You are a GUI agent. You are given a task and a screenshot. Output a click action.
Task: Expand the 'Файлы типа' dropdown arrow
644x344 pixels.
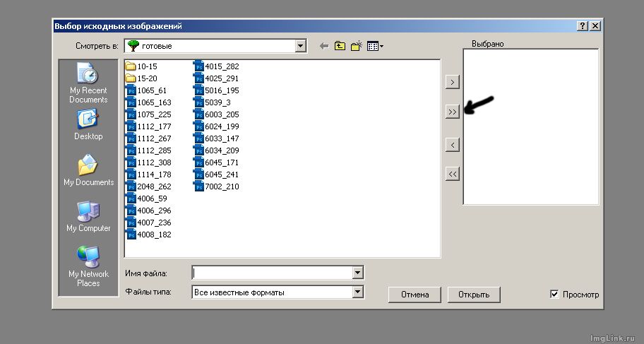click(358, 292)
